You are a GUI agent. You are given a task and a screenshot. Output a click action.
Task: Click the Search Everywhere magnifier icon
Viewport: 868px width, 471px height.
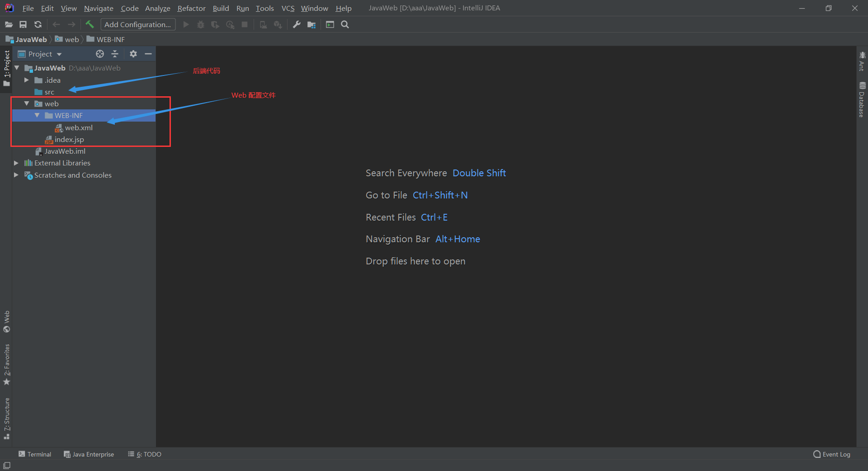(345, 24)
